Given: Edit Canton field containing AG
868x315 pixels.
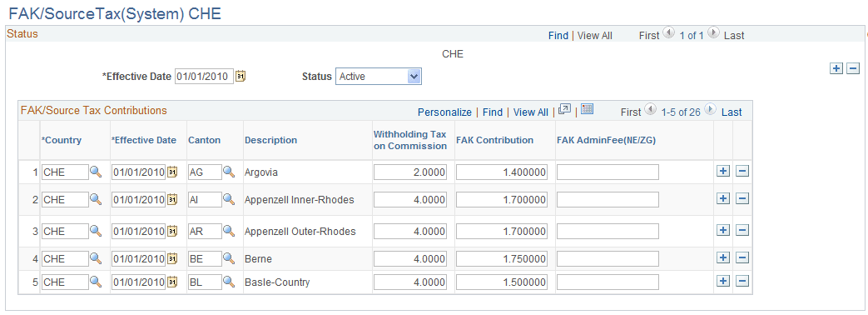Looking at the screenshot, I should click(x=204, y=172).
